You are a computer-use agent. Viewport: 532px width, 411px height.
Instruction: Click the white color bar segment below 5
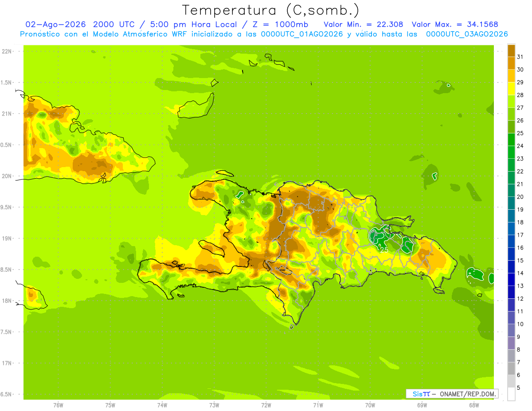(511, 394)
